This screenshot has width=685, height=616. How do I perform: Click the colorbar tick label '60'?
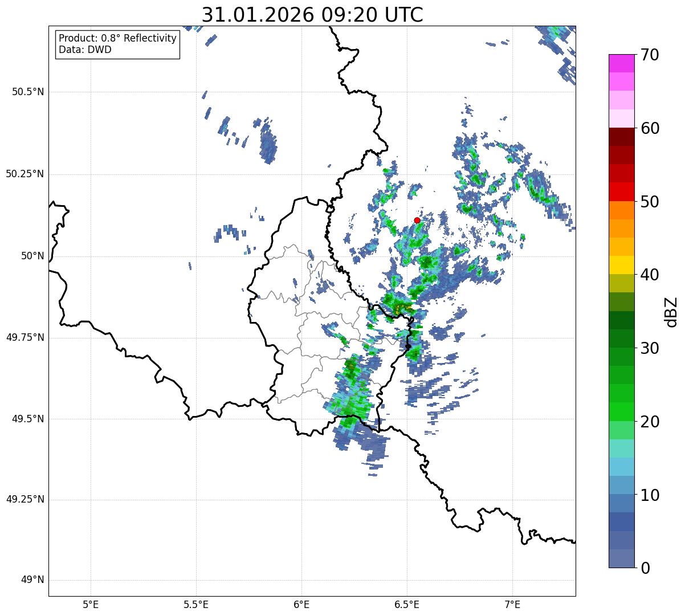coord(650,128)
